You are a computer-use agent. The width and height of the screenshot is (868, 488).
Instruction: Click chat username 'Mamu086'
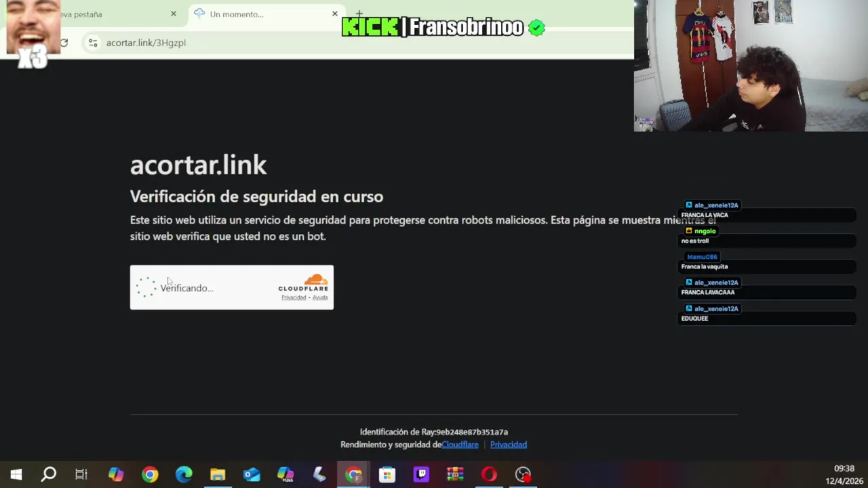[702, 257]
